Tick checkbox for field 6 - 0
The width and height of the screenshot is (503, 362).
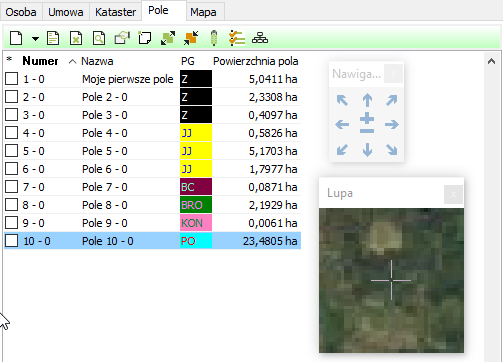click(x=12, y=169)
